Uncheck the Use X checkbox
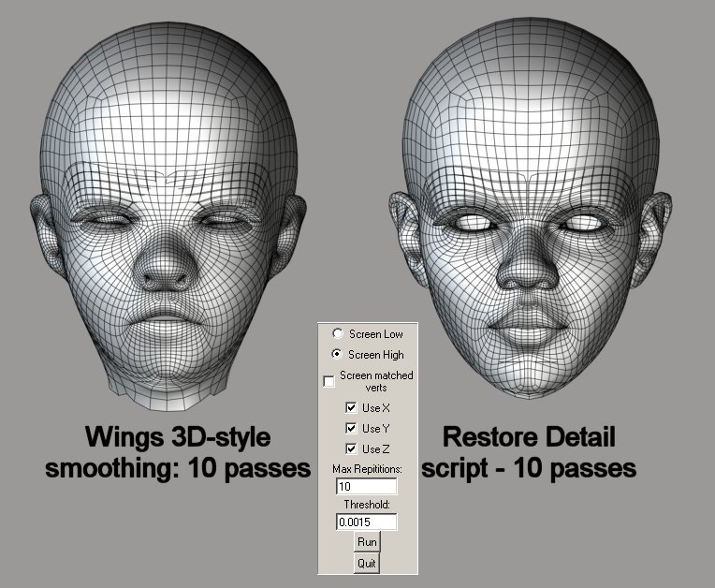Viewport: 715px width, 588px height. click(351, 407)
